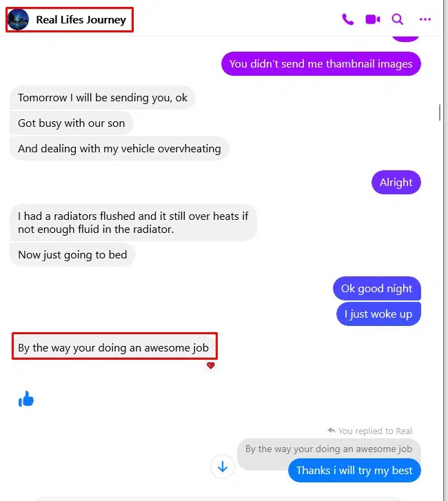Viewport: 448px width, 501px height.
Task: Start a voice call with Real Lifes Journey
Action: [347, 19]
